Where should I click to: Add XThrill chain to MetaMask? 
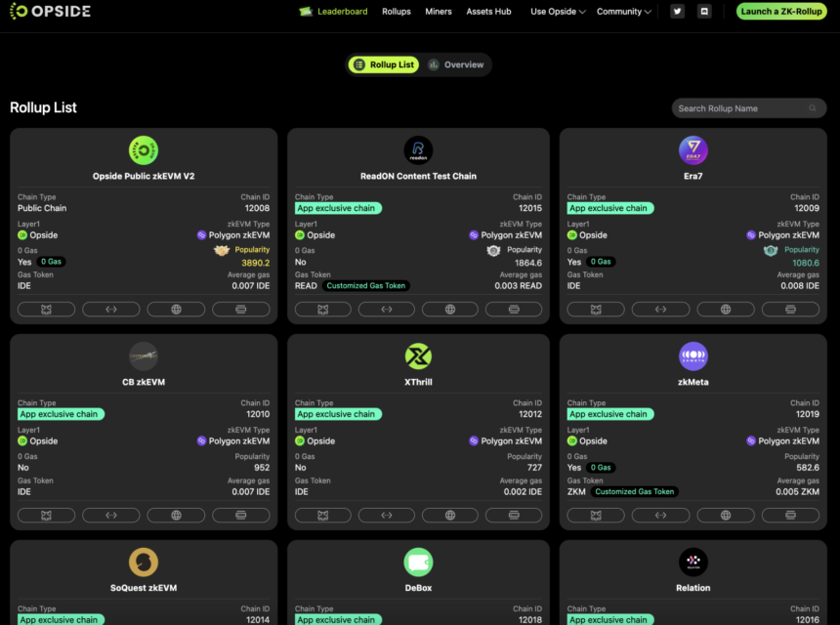pyautogui.click(x=323, y=516)
